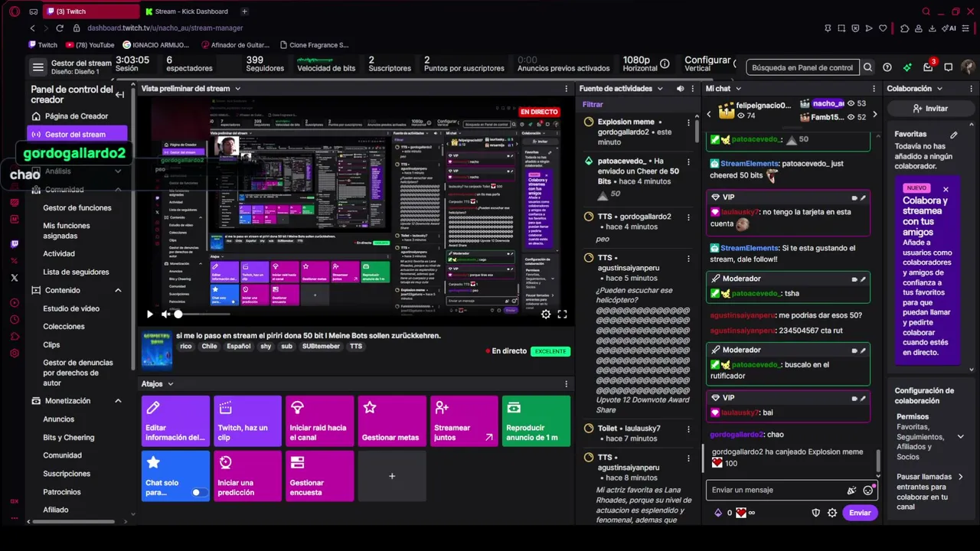Click the sidebar horizontal scrollbar
This screenshot has width=980, height=551.
(73, 522)
